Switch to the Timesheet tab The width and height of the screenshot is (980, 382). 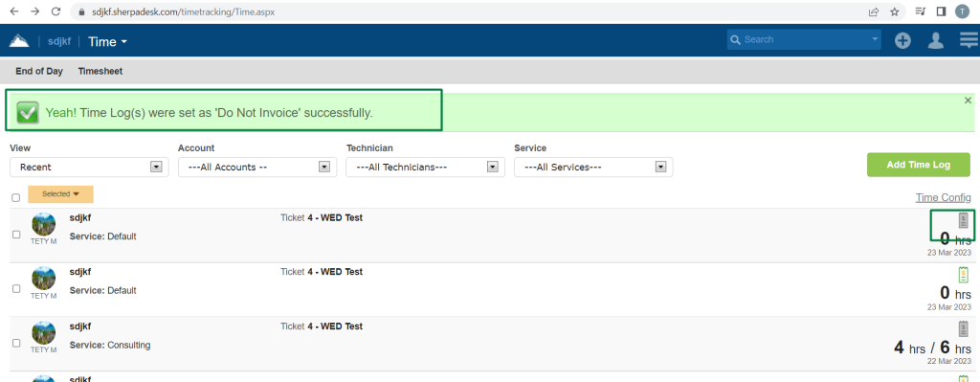(x=100, y=71)
